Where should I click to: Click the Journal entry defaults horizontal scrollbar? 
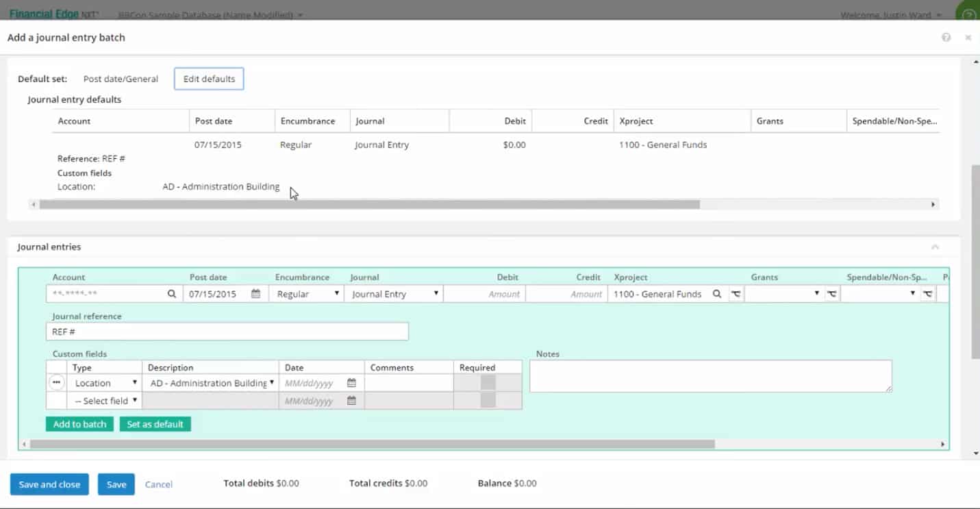(x=370, y=204)
